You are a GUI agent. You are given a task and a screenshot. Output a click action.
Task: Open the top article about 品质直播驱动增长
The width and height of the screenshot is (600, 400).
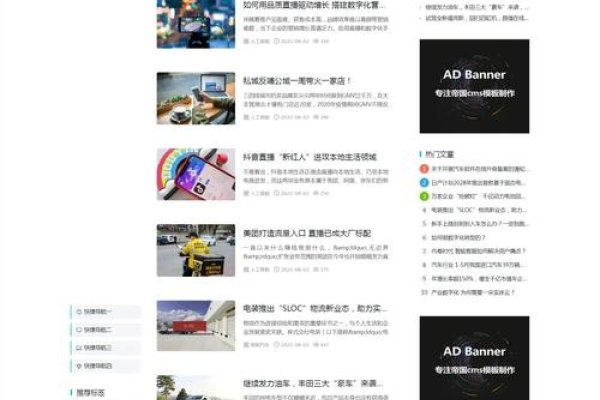314,5
